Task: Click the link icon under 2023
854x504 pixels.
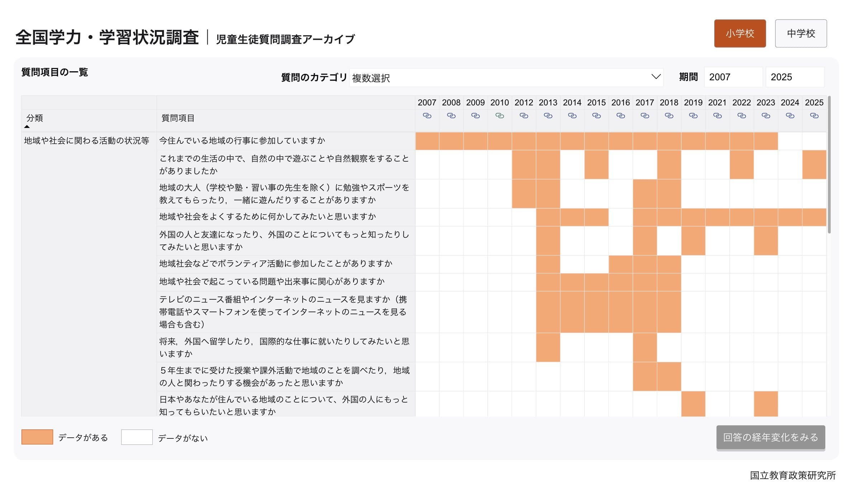Action: click(765, 116)
